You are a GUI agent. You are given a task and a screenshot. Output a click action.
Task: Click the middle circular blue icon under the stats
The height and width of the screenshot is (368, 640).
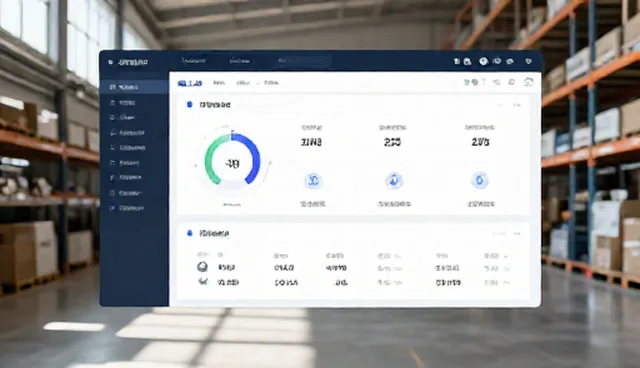(394, 180)
